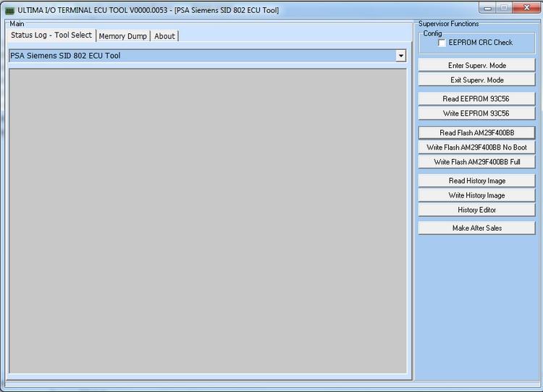Click inside the gray status log area
The width and height of the screenshot is (543, 392).
[208, 221]
